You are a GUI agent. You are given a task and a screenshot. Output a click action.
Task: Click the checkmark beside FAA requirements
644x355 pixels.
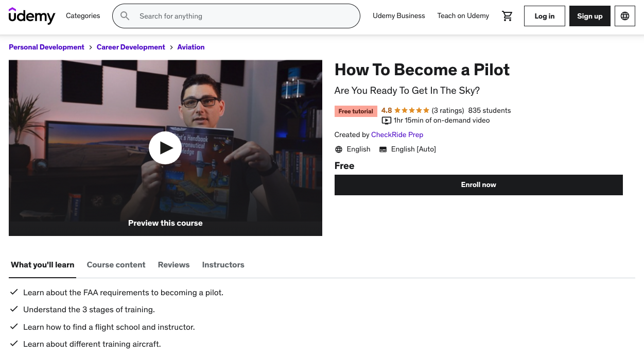14,292
